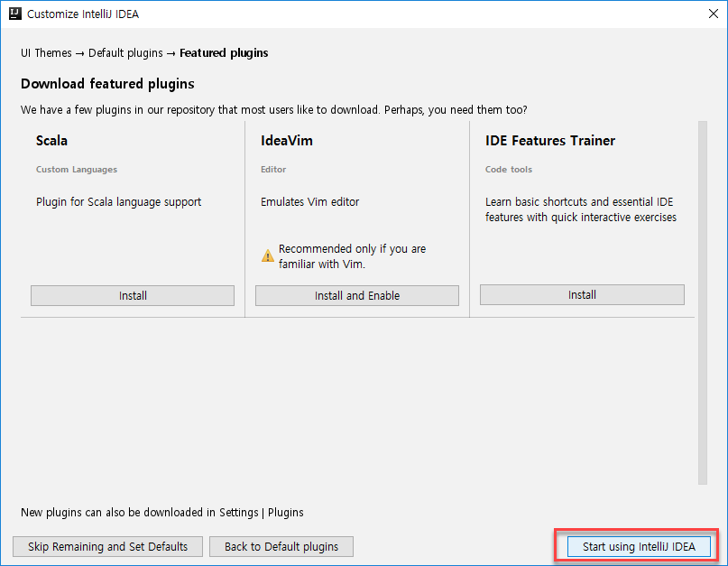The height and width of the screenshot is (566, 728).
Task: Click the IntelliJ IDEA logo in title bar
Action: (x=14, y=14)
